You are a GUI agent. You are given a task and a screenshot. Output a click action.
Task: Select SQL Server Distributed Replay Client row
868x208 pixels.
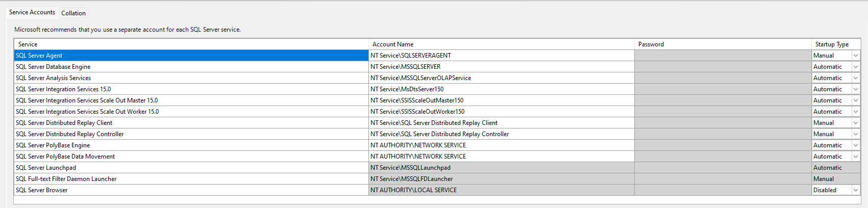coord(191,123)
